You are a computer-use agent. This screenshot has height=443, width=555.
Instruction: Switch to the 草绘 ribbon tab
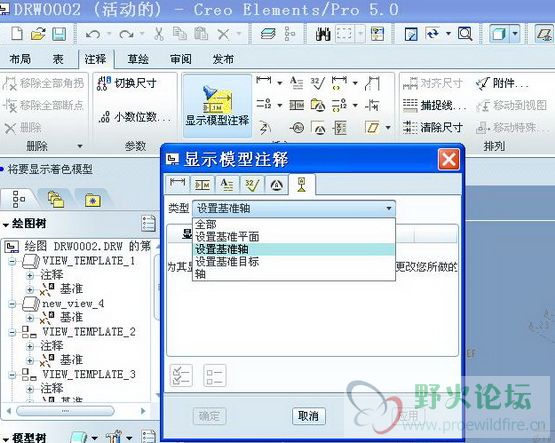click(x=138, y=59)
